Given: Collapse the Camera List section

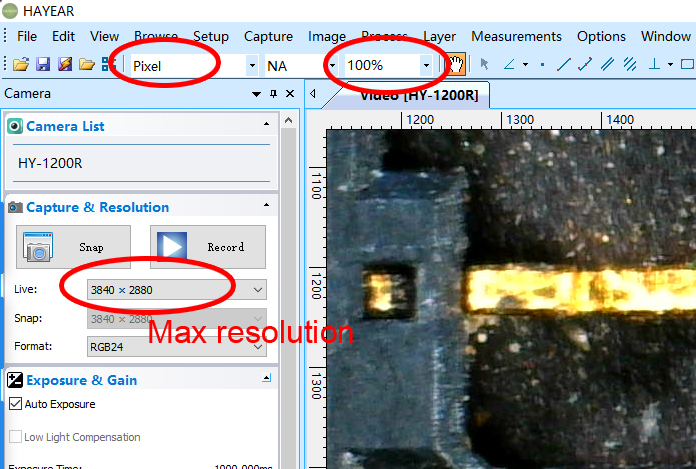Looking at the screenshot, I should 266,124.
